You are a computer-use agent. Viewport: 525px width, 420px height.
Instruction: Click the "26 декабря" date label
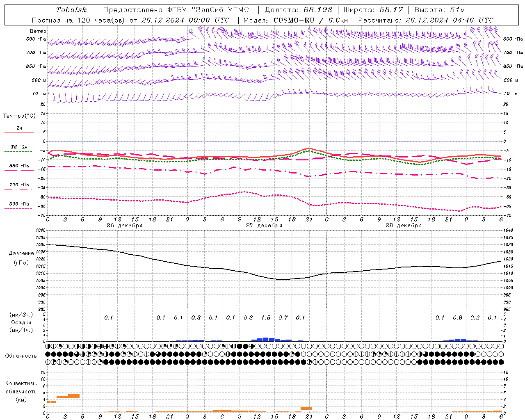[124, 226]
